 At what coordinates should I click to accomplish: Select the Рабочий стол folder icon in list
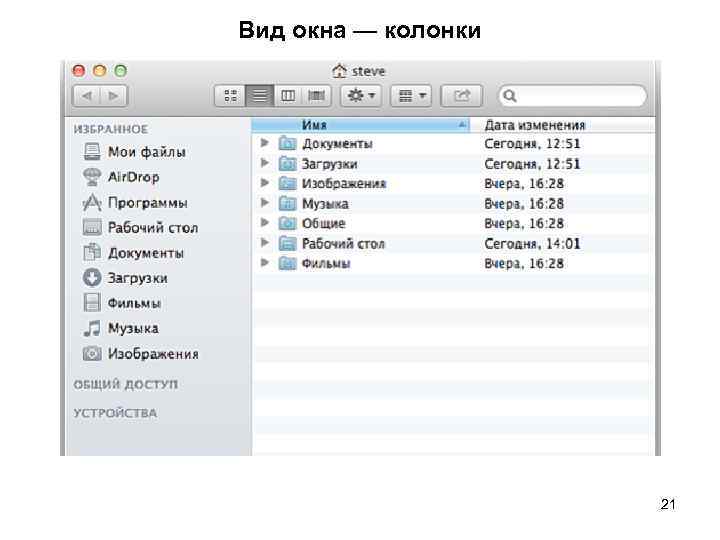[287, 243]
